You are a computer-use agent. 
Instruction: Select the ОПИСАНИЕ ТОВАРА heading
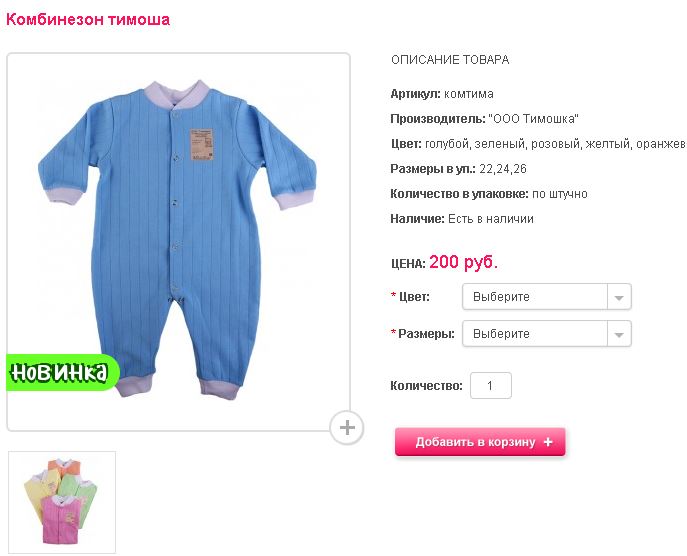tap(450, 60)
